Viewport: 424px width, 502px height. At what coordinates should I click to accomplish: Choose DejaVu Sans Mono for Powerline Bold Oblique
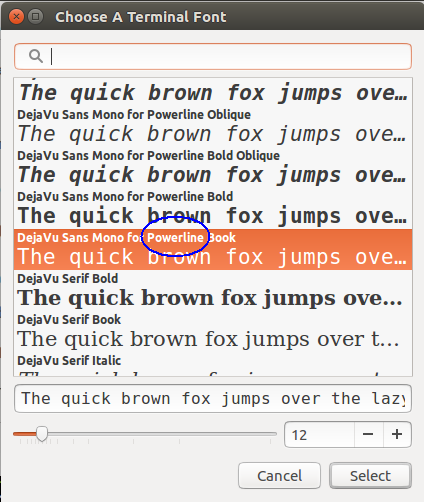point(213,168)
